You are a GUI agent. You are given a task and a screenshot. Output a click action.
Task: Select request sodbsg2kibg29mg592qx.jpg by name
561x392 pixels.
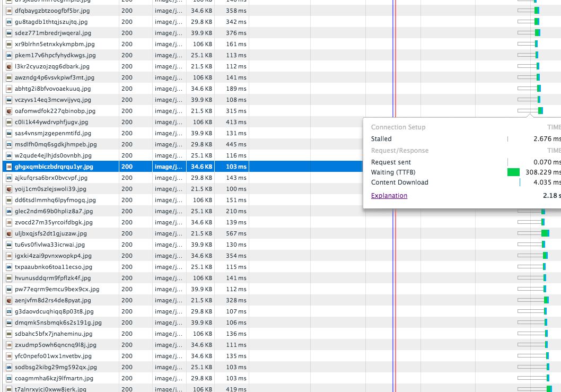56,367
